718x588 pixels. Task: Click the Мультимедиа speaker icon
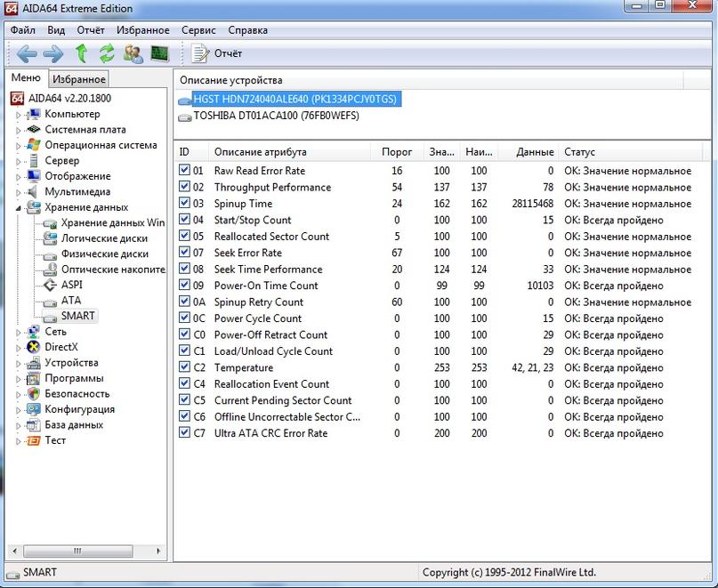pyautogui.click(x=33, y=192)
